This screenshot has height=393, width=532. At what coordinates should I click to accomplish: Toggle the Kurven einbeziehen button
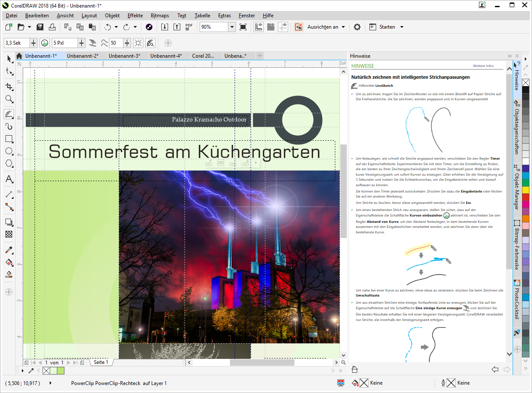[45, 43]
